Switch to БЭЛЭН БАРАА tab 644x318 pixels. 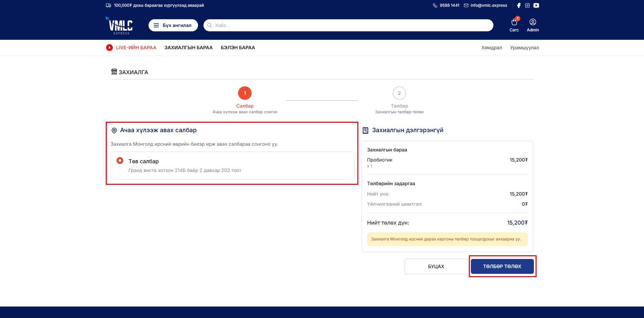(x=238, y=48)
